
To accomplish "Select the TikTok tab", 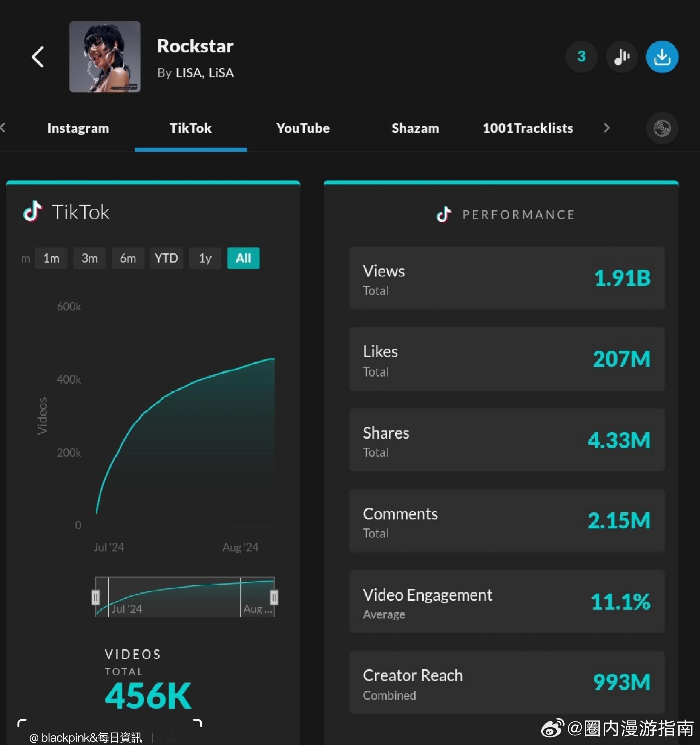I will click(x=190, y=128).
